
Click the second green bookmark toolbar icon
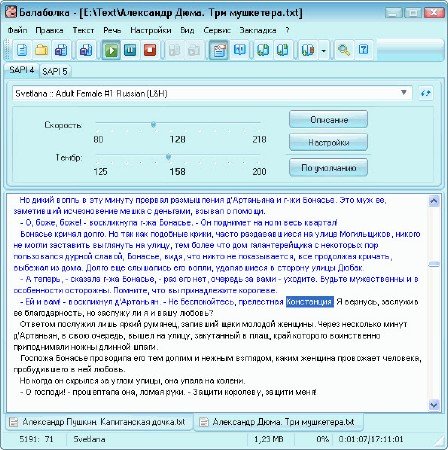pyautogui.click(x=282, y=50)
